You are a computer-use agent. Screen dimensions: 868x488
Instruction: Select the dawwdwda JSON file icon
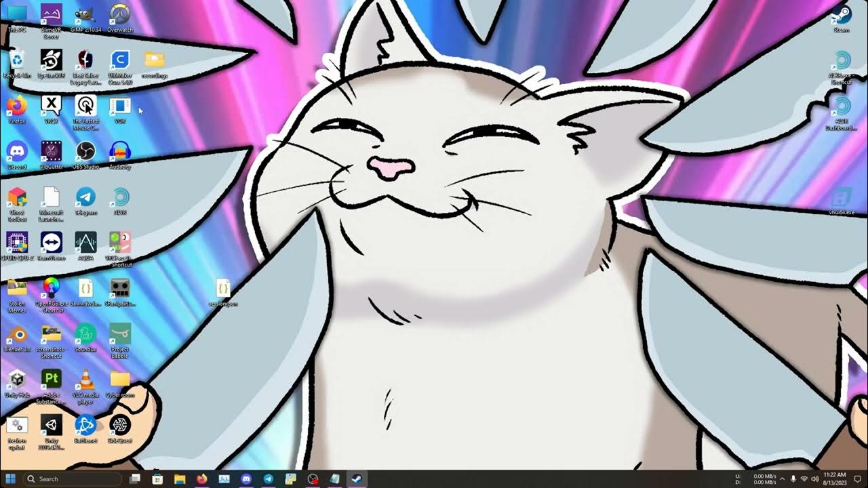(x=85, y=291)
